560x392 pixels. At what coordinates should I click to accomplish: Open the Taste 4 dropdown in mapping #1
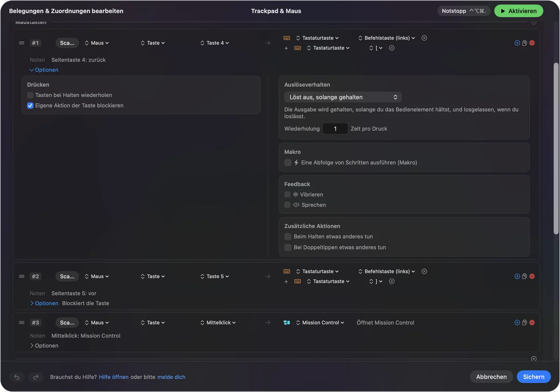pos(215,43)
